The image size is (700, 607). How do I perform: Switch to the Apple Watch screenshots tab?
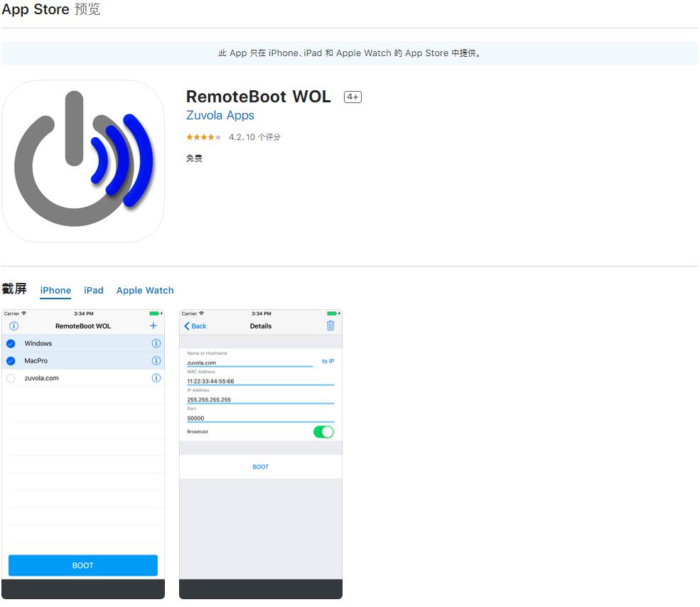click(145, 290)
